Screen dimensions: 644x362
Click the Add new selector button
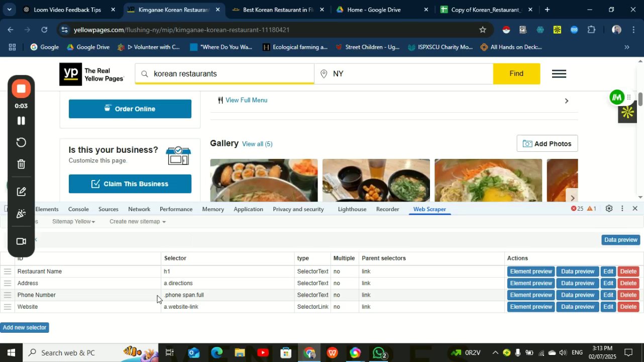[x=25, y=328]
